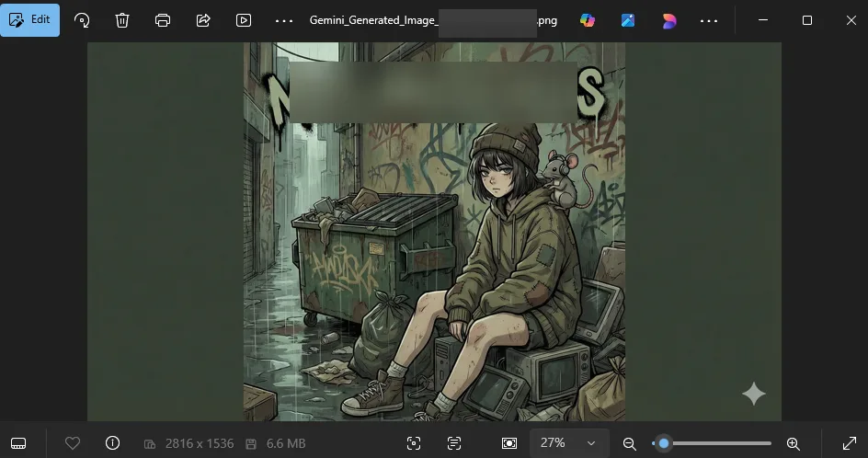The height and width of the screenshot is (458, 868).
Task: Start the slideshow
Action: [x=244, y=20]
